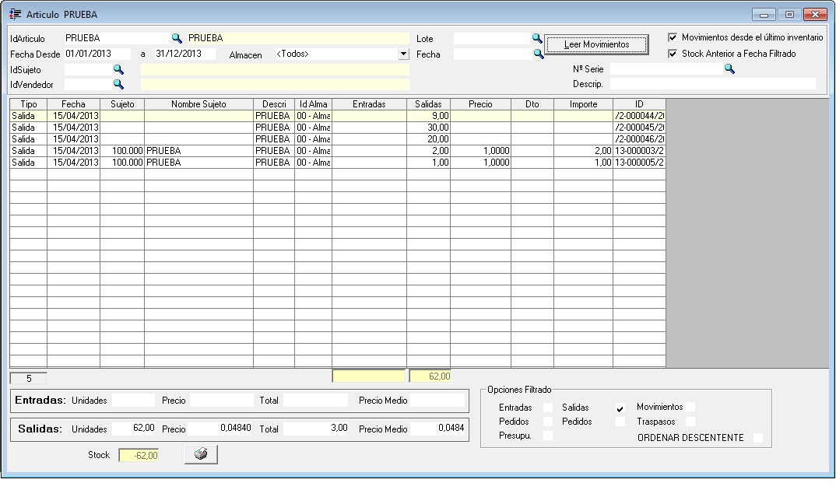Click the print button next to Stock

201,454
